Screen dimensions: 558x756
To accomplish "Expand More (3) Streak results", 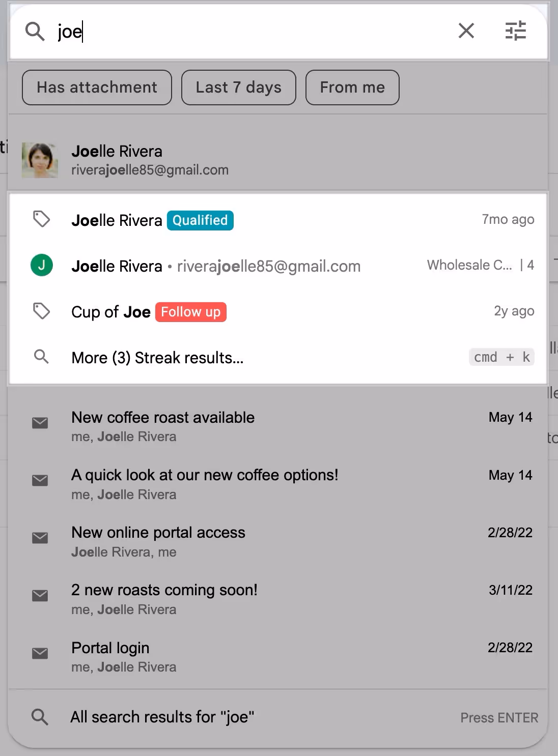I will (157, 357).
